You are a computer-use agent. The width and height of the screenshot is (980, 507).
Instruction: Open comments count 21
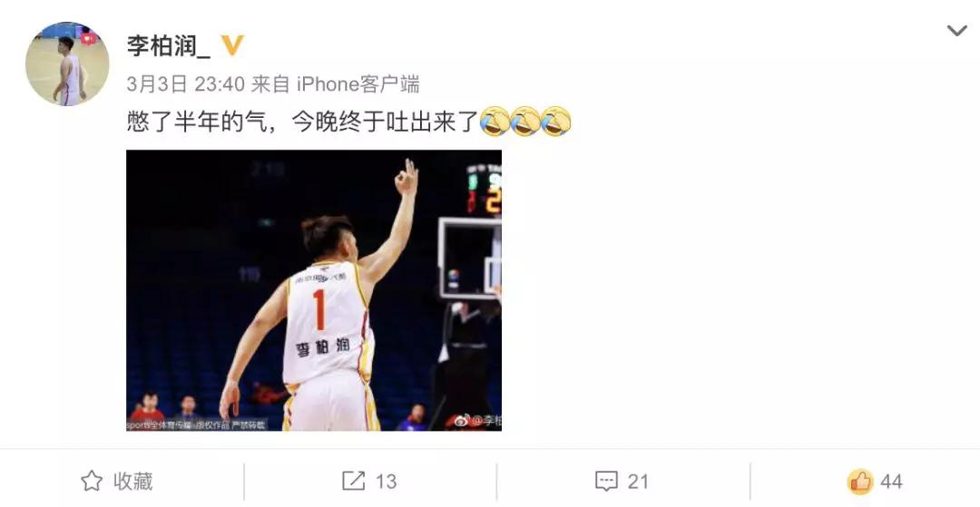pyautogui.click(x=638, y=482)
